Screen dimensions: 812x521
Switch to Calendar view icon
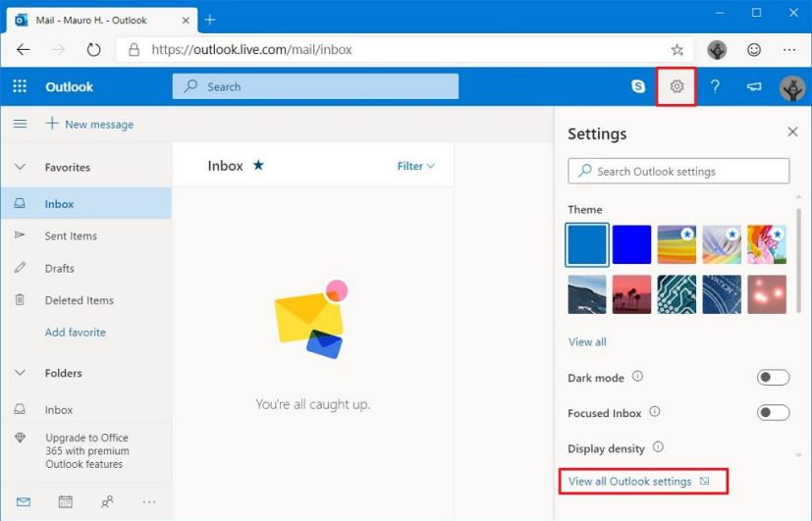pyautogui.click(x=65, y=501)
